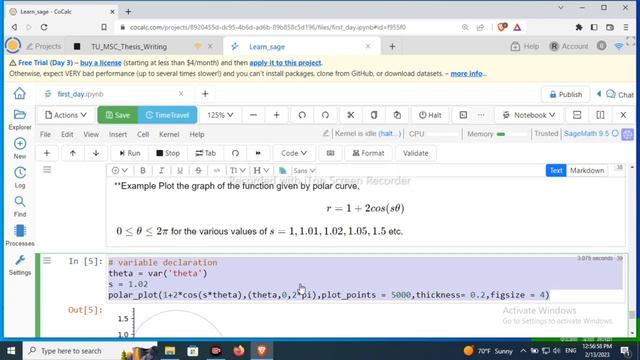
Task: Move cell up arrow
Action: coord(73,153)
